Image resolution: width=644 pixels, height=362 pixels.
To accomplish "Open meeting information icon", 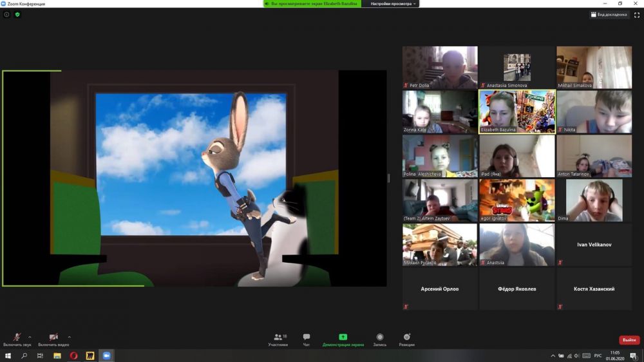I will pyautogui.click(x=6, y=14).
